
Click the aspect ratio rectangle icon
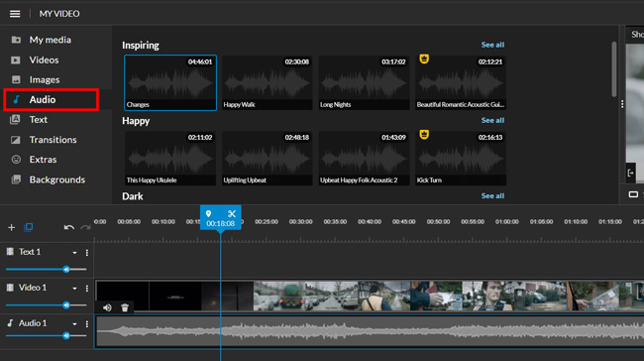(x=633, y=194)
